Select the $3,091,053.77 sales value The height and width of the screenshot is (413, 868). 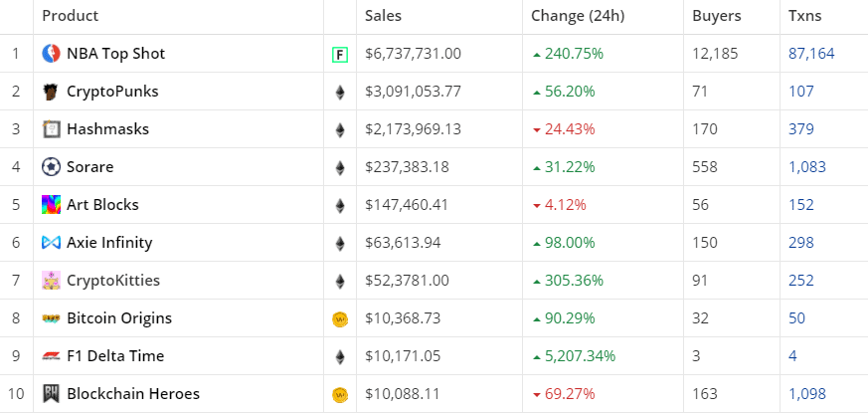pos(413,92)
